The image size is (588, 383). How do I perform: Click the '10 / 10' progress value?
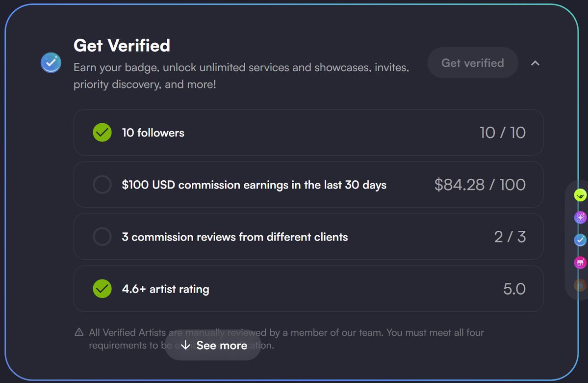(x=503, y=133)
